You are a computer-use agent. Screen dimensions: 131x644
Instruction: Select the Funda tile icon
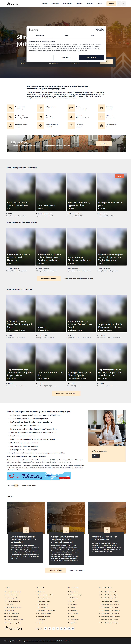click(x=71, y=108)
